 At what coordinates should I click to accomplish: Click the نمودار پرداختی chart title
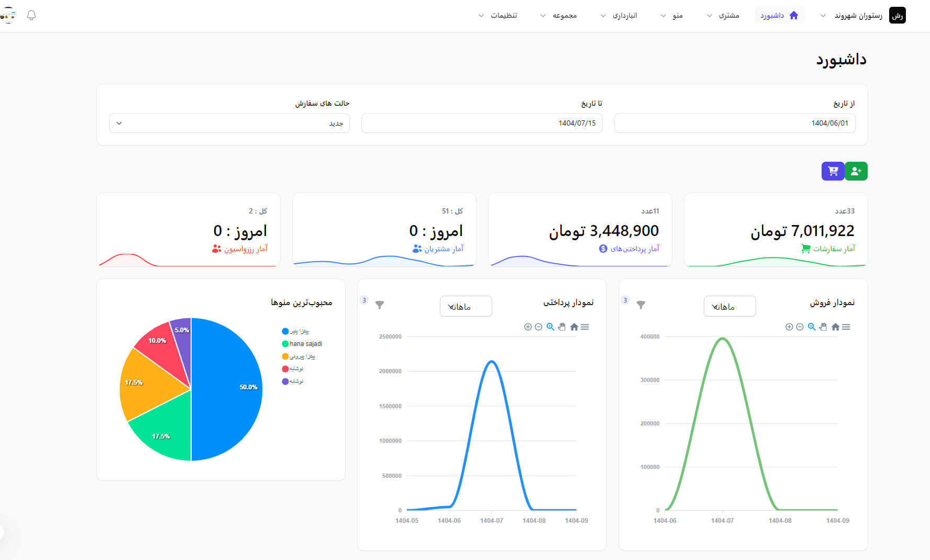pyautogui.click(x=569, y=303)
